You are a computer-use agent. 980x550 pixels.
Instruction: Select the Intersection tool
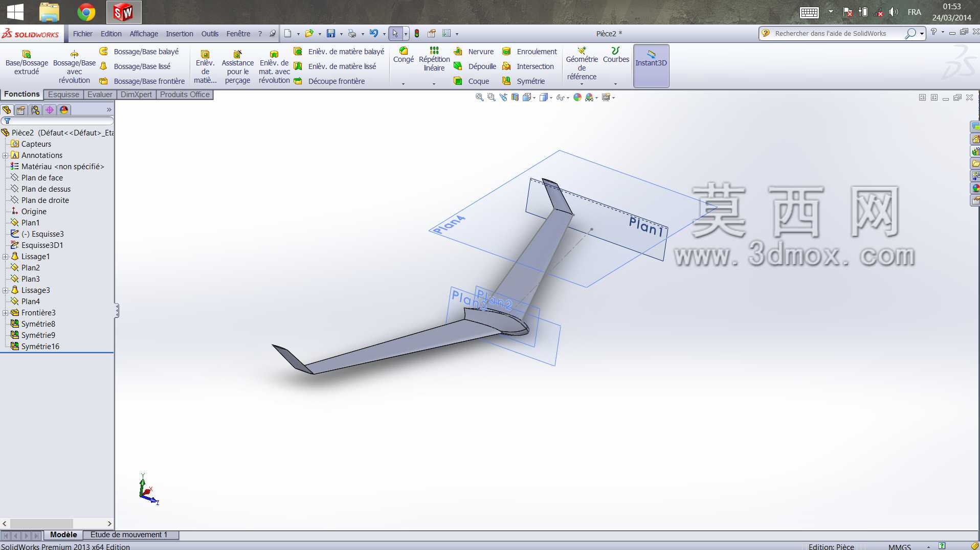[x=528, y=66]
